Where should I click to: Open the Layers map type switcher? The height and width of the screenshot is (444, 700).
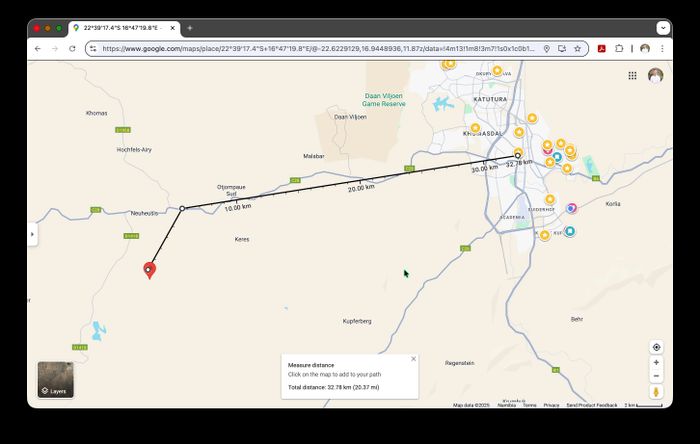pyautogui.click(x=55, y=379)
